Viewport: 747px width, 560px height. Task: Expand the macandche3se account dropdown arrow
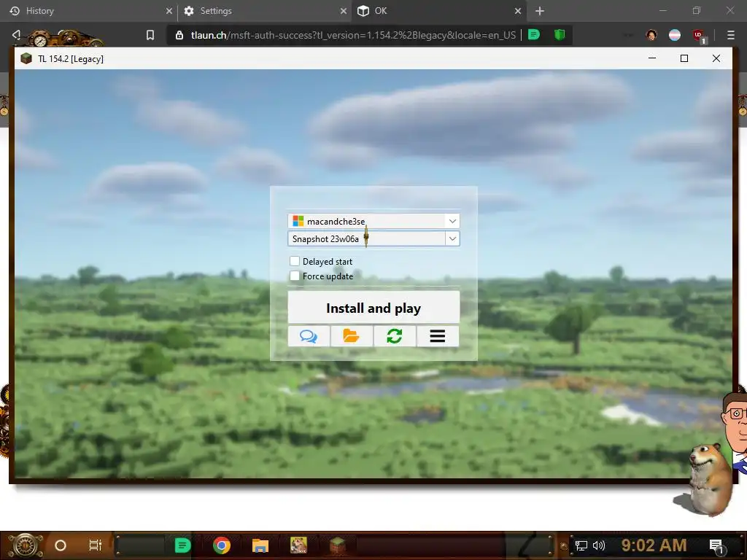click(452, 221)
